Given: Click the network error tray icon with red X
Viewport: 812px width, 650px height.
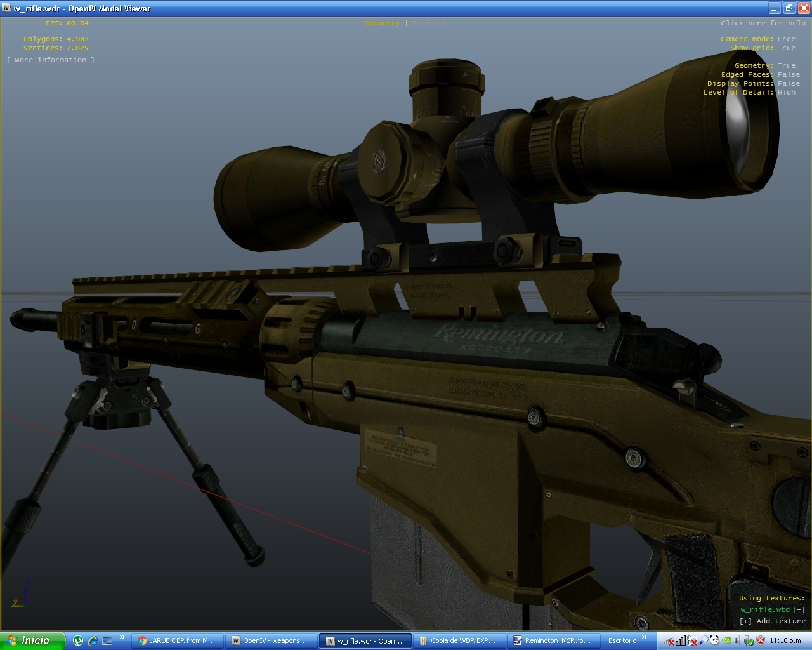Looking at the screenshot, I should tap(692, 641).
